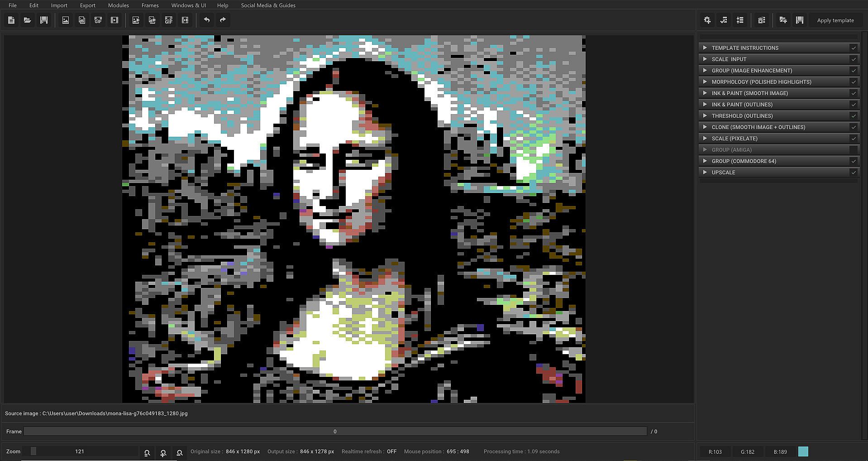This screenshot has height=461, width=868.
Task: Expand GROUP (IMAGE ENHANCEMENT) section
Action: click(x=705, y=71)
